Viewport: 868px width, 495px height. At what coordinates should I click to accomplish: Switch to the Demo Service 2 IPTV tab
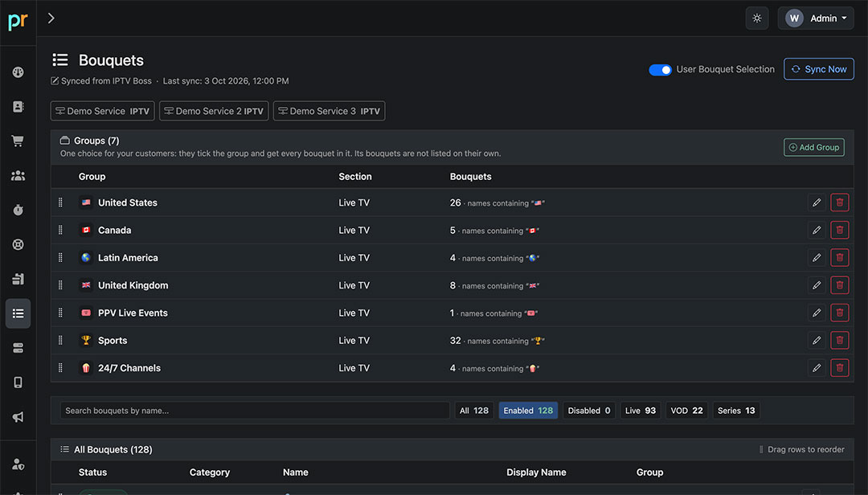[214, 111]
